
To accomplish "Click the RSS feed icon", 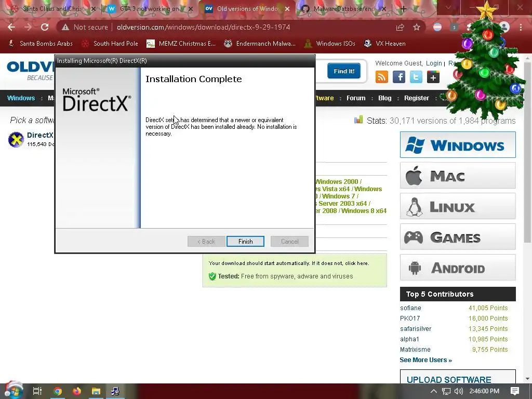I will [x=382, y=77].
